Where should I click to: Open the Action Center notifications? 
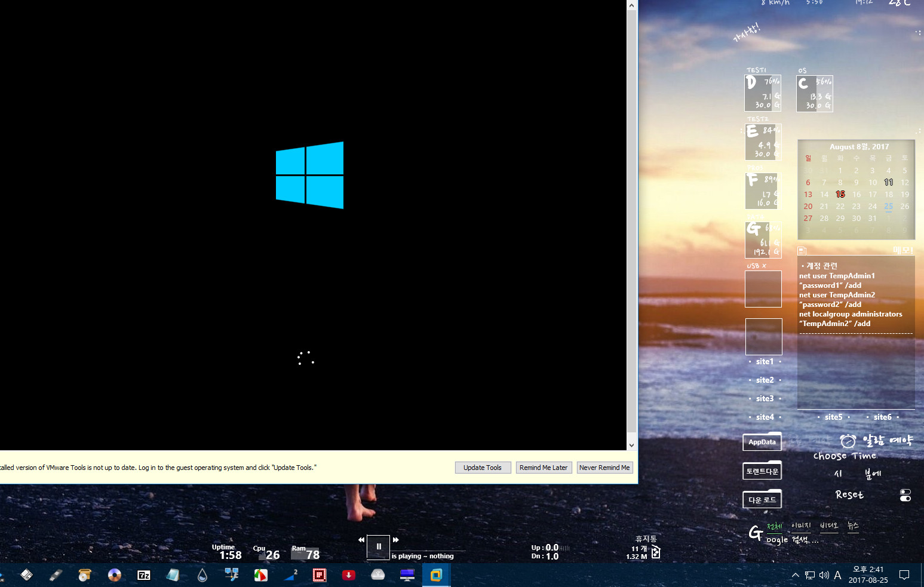[x=904, y=575]
